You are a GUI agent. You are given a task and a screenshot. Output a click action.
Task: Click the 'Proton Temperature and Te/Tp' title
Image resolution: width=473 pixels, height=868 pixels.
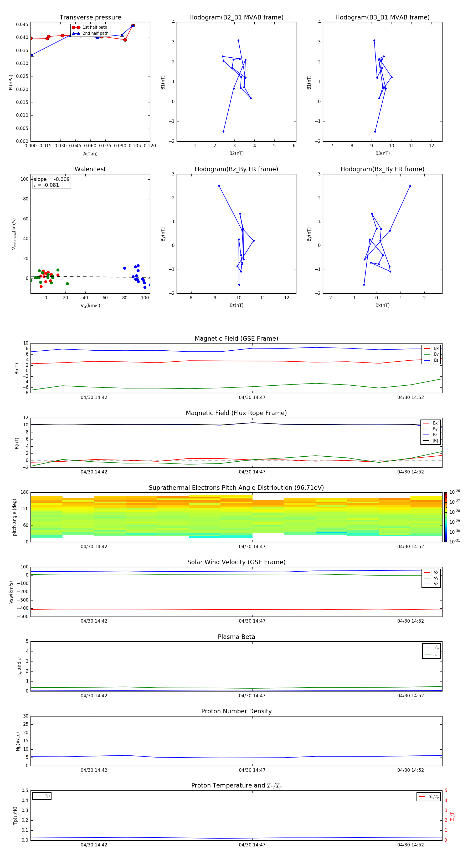click(236, 786)
